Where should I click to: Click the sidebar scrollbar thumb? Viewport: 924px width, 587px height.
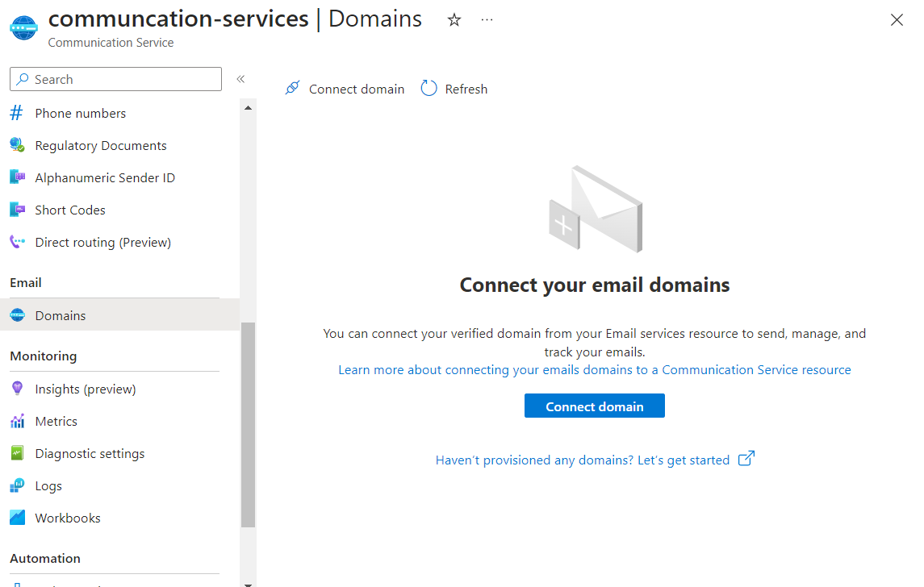tap(248, 424)
